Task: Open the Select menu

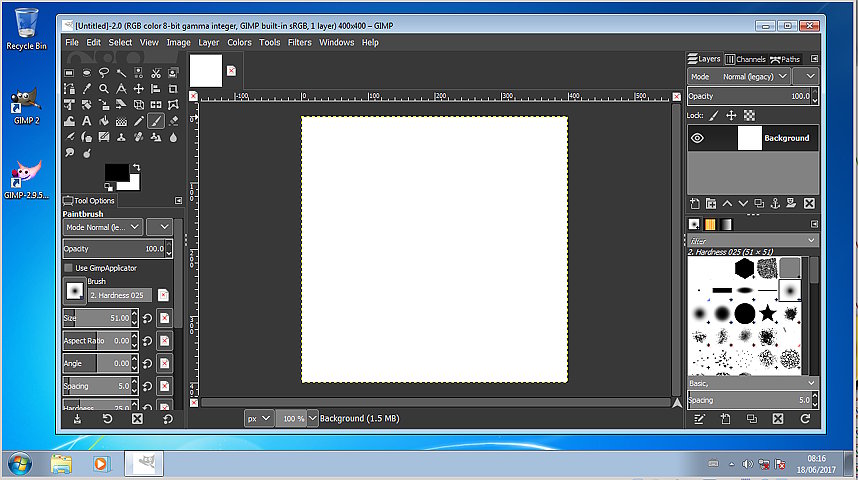Action: (x=120, y=42)
